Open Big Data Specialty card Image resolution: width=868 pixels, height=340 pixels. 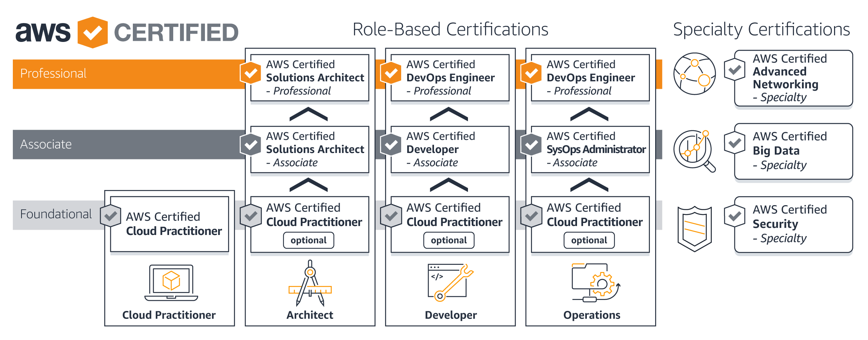[793, 151]
